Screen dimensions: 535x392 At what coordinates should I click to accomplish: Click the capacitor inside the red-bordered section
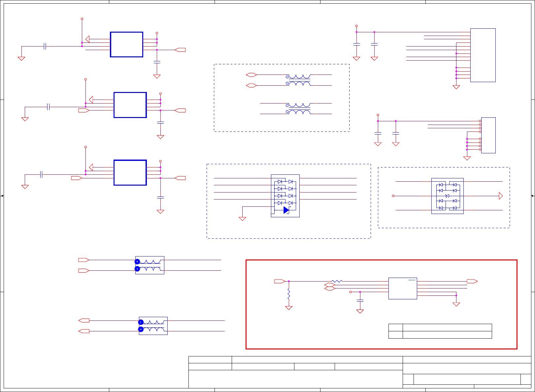click(x=360, y=300)
